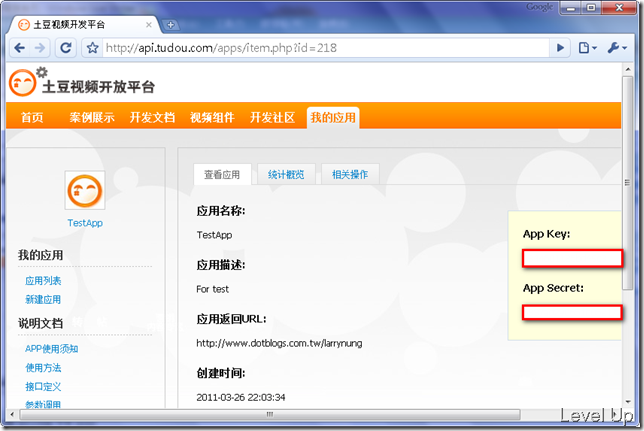This screenshot has height=431, width=644.
Task: Click the browser forward arrow
Action: [40, 48]
